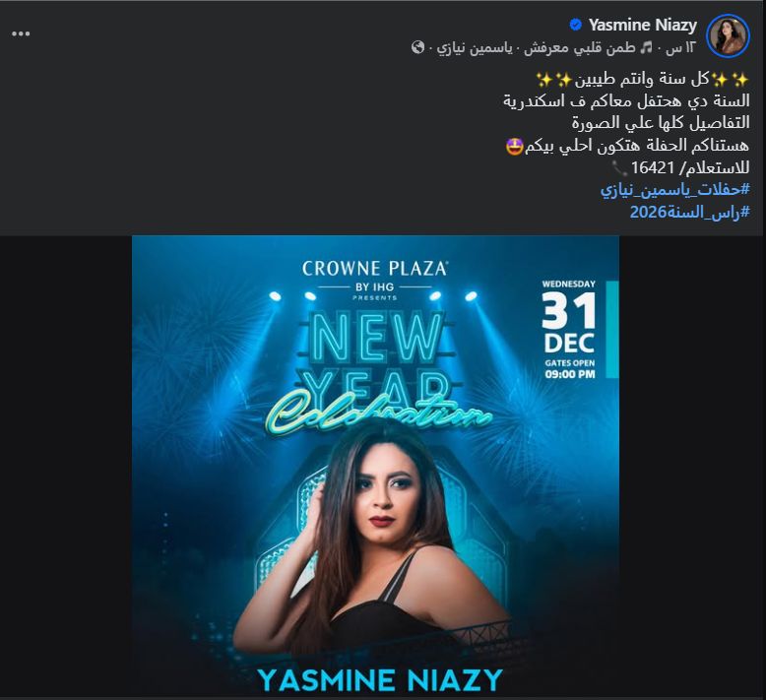Click the music note icon

646,47
